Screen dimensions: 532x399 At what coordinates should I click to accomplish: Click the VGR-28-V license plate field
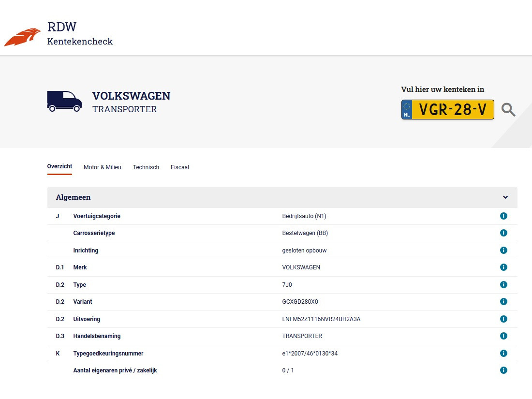pyautogui.click(x=447, y=110)
